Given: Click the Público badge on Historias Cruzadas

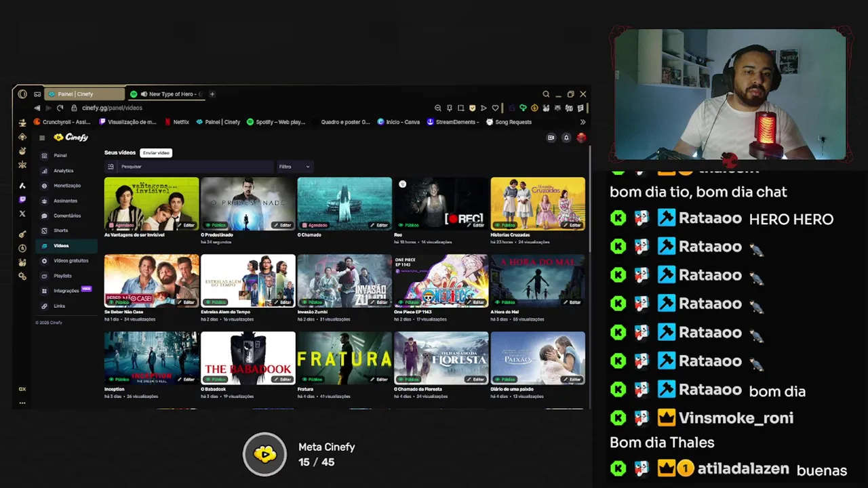Looking at the screenshot, I should pos(505,225).
